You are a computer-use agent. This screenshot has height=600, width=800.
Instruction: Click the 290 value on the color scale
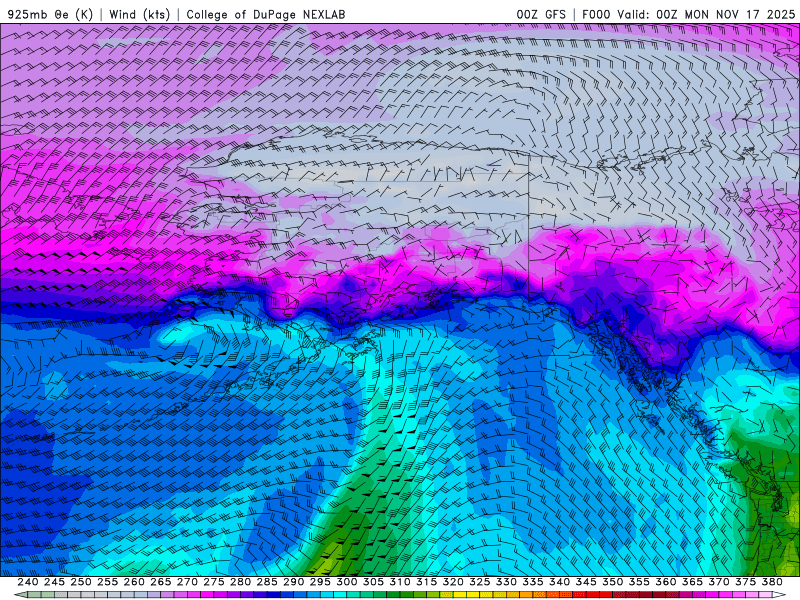click(294, 582)
